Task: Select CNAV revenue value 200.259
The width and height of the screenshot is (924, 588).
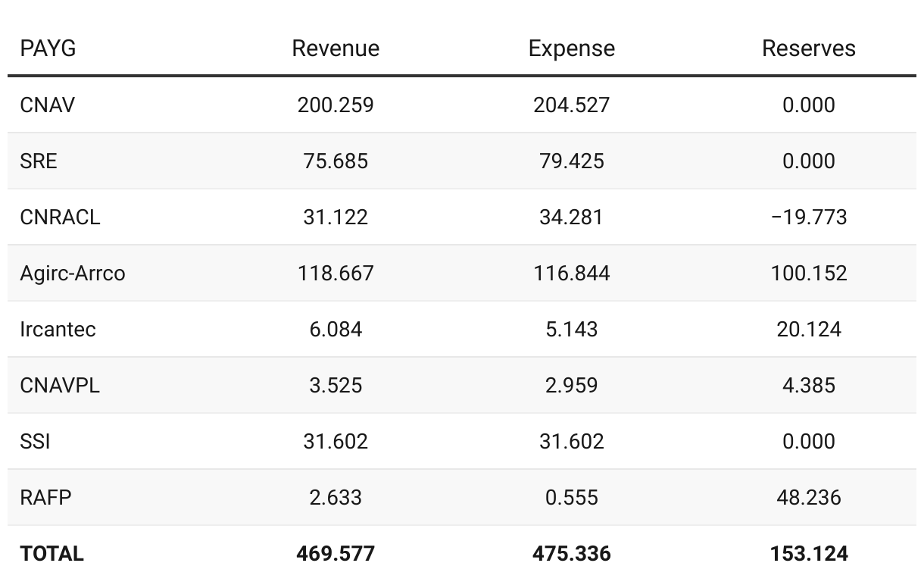Action: (336, 105)
